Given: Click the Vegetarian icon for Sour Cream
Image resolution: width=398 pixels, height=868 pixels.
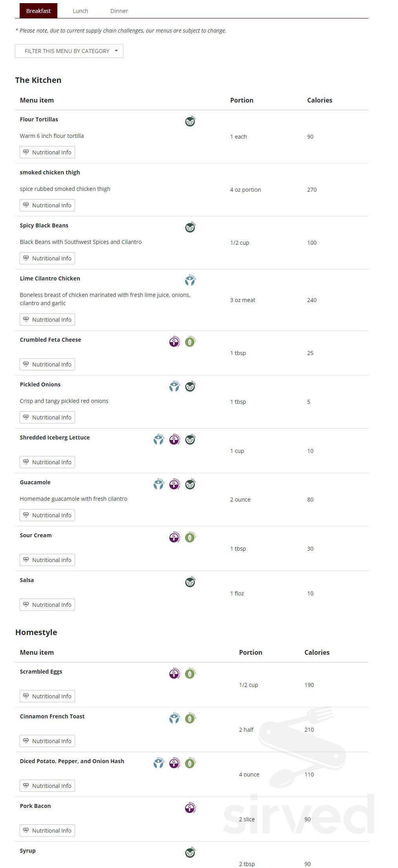Looking at the screenshot, I should click(x=190, y=537).
